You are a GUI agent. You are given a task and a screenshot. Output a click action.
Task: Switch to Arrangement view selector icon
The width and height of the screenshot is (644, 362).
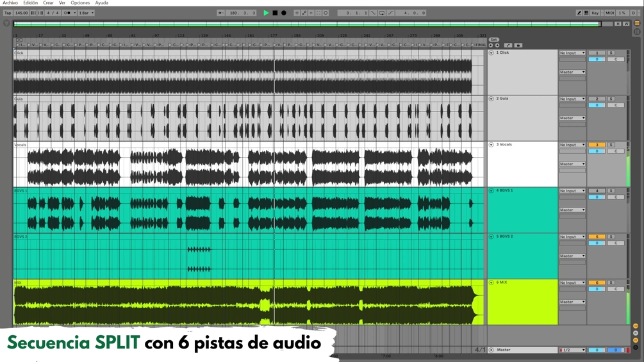click(x=637, y=24)
